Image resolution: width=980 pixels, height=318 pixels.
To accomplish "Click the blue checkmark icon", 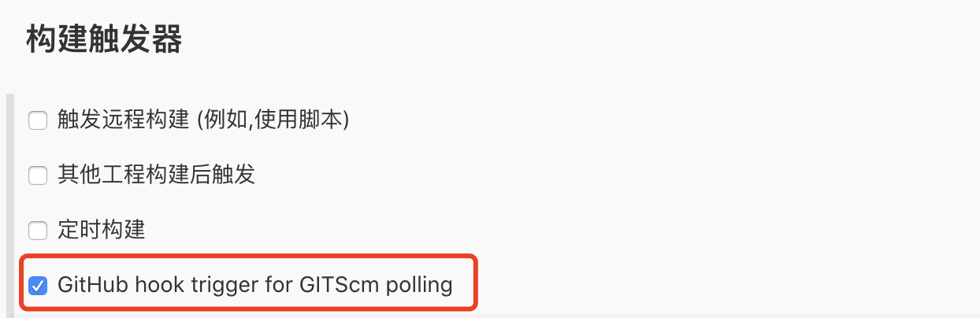I will click(38, 285).
